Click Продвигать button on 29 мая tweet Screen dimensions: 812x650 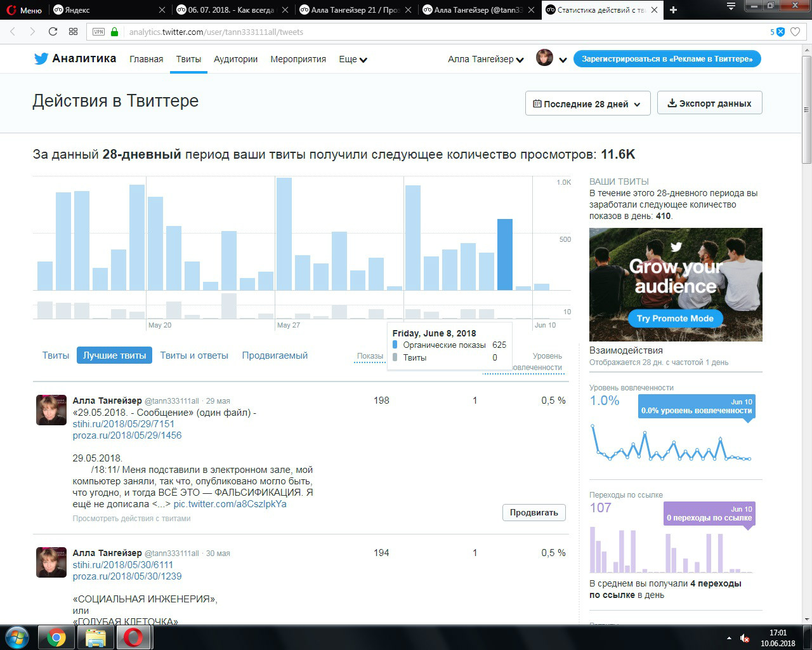click(x=534, y=512)
